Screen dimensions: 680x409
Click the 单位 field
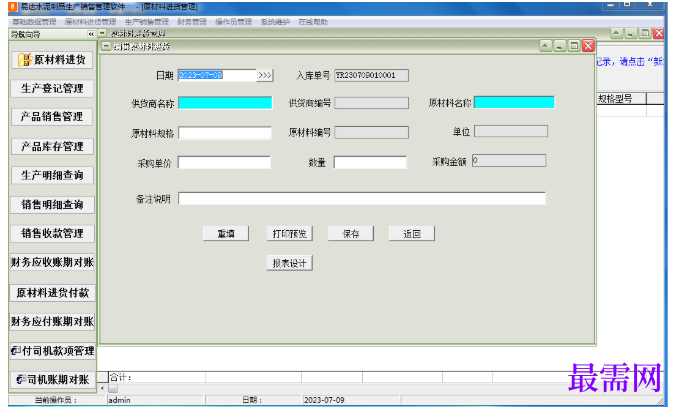[511, 131]
